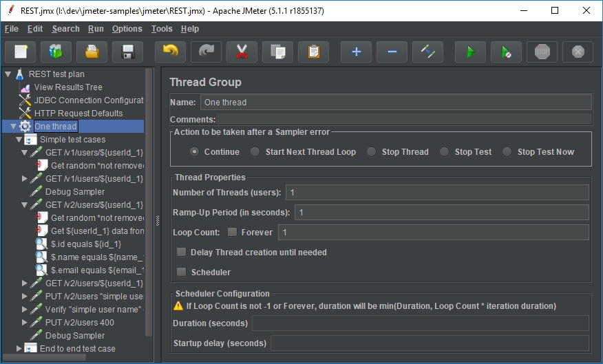
Task: Select the HTTP Request Defaults item
Action: coord(78,114)
